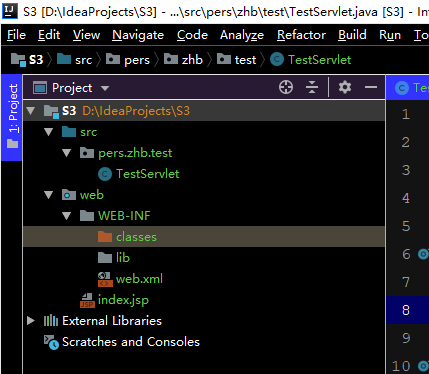Click the index.jsp file icon
429x374 pixels.
87,300
